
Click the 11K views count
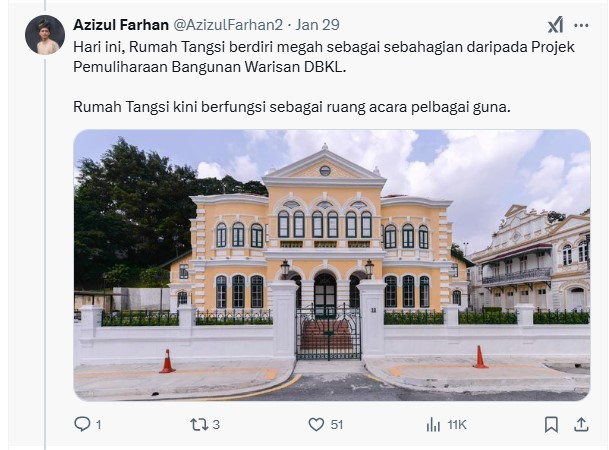456,425
